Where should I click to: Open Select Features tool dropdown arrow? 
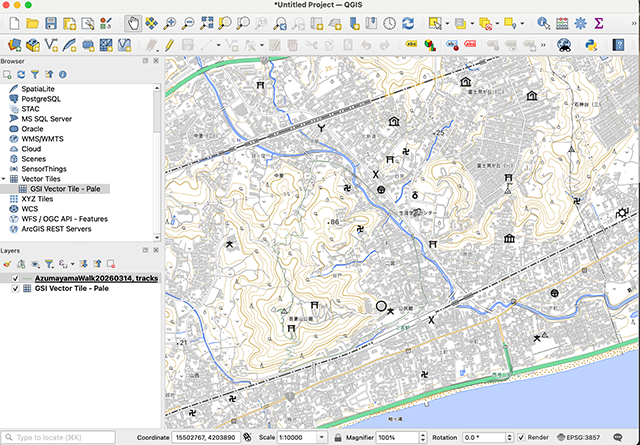point(447,24)
